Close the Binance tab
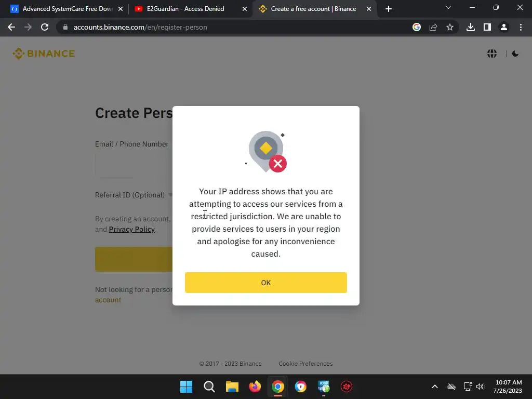 point(369,9)
